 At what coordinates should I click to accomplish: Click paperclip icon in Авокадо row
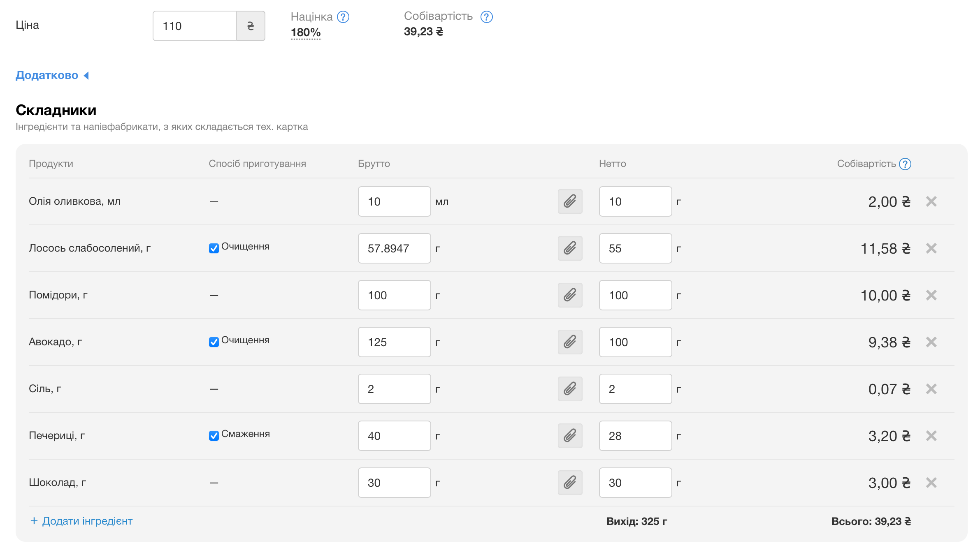(570, 342)
